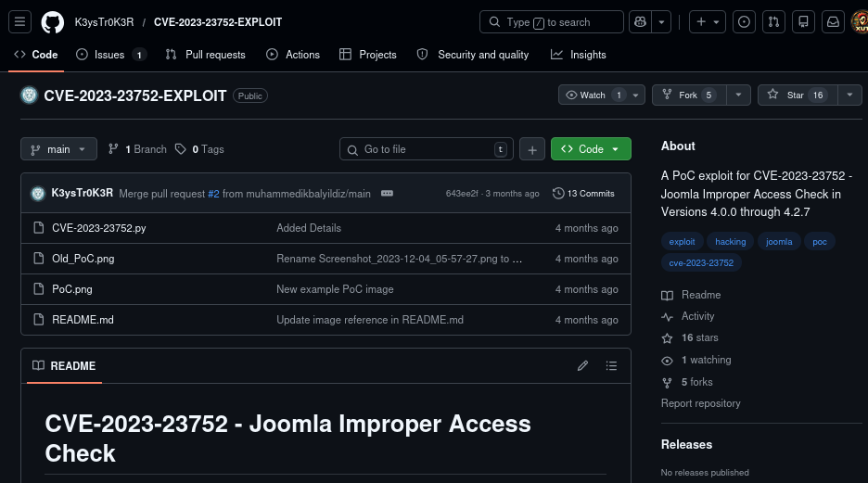The height and width of the screenshot is (483, 868).
Task: Fork this repository
Action: tap(689, 95)
